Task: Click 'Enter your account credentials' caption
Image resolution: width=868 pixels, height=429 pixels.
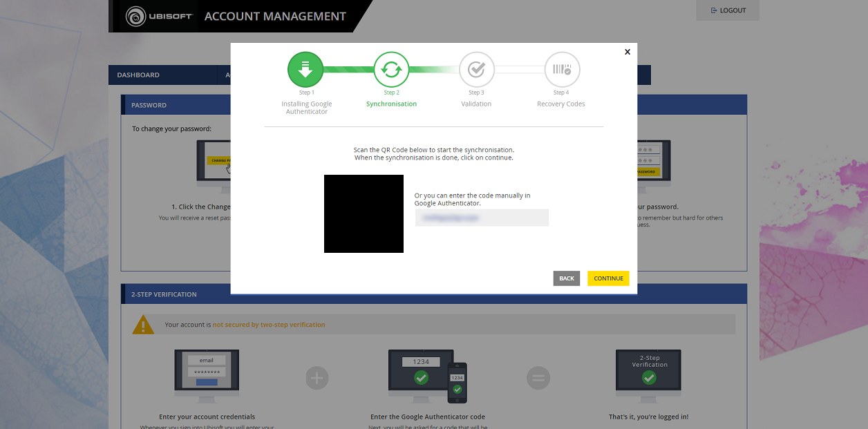Action: tap(207, 417)
